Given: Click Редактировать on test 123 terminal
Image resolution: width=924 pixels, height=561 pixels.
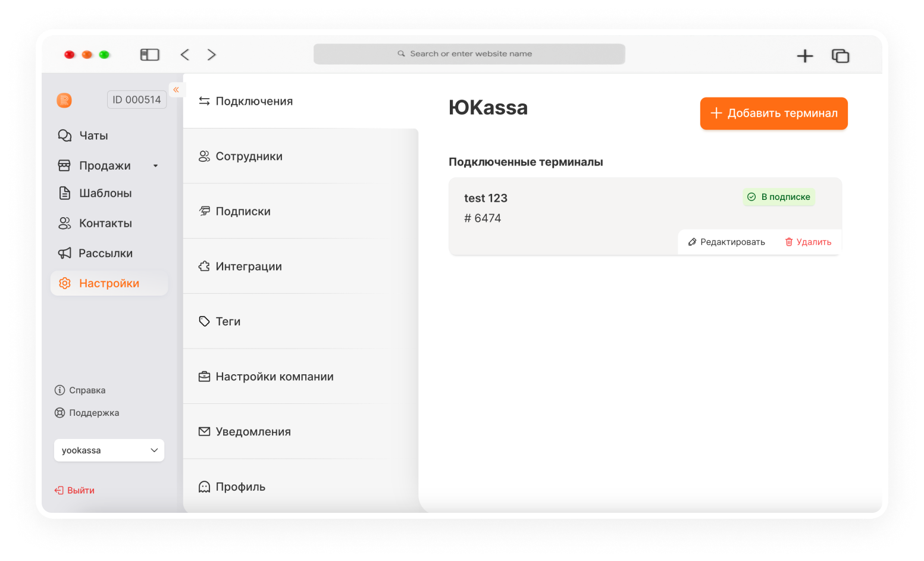Looking at the screenshot, I should [726, 242].
